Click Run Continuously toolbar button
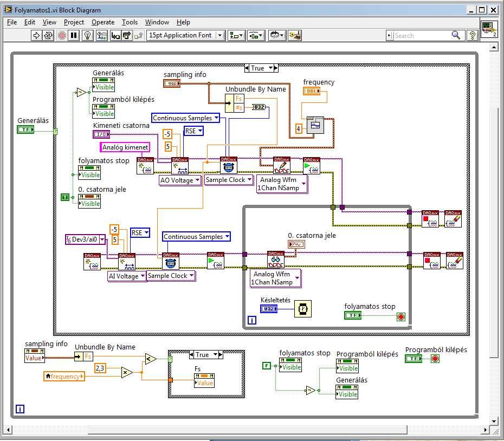This screenshot has width=504, height=441. (x=48, y=35)
